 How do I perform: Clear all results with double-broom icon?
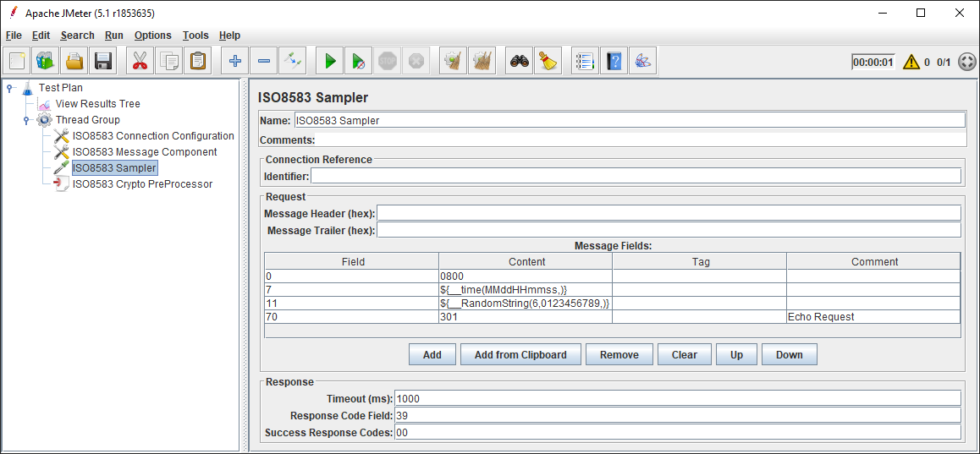click(x=482, y=61)
